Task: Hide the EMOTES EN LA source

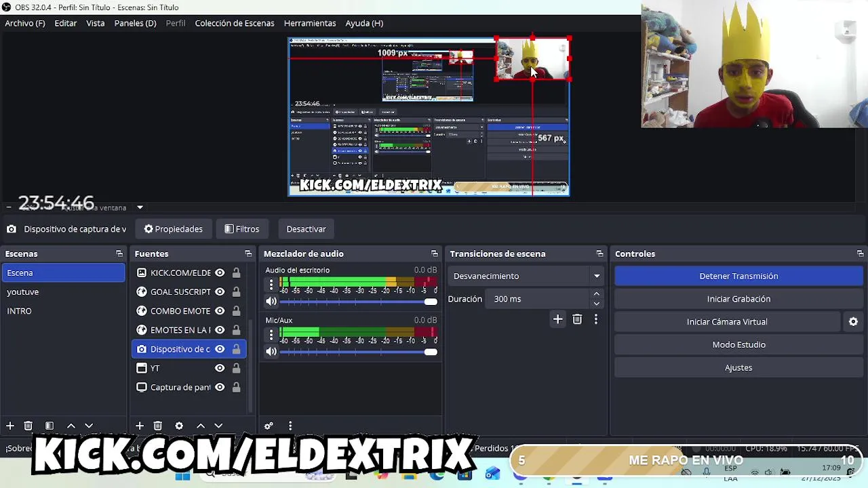Action: click(220, 330)
